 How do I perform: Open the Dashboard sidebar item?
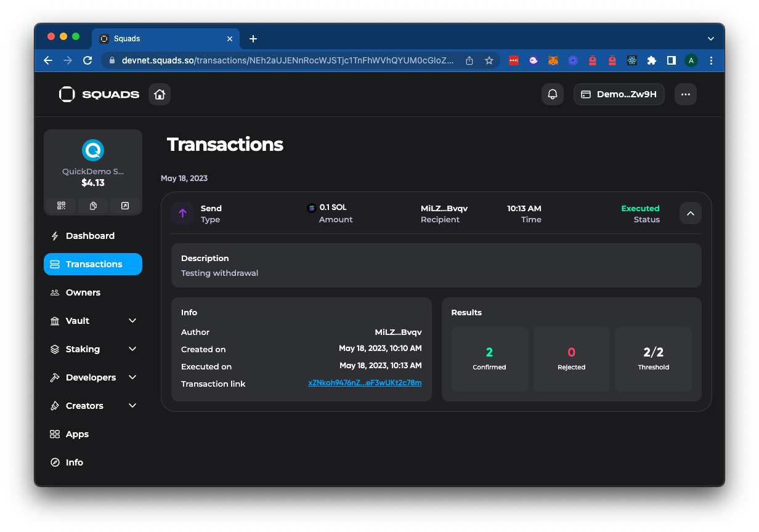coord(93,236)
